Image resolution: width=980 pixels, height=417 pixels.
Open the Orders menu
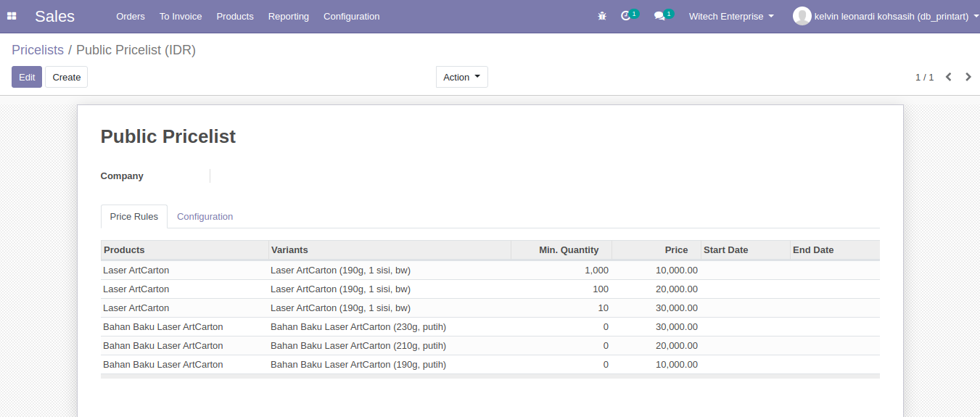click(131, 16)
